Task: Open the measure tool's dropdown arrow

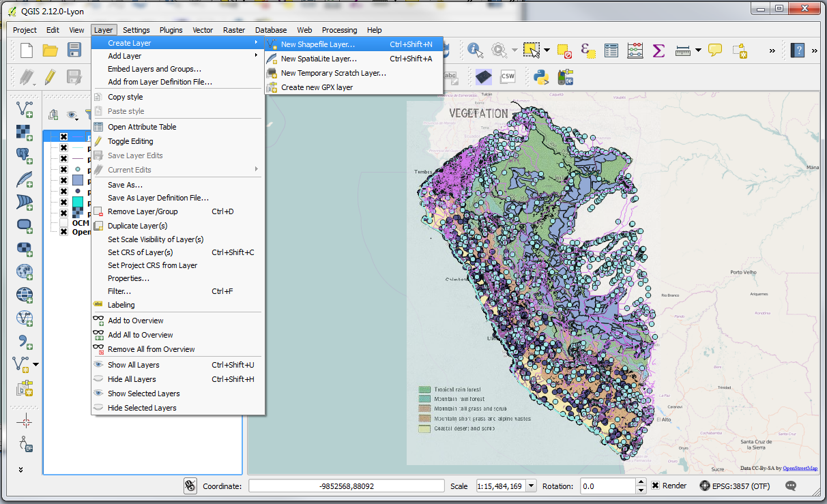Action: tap(697, 50)
